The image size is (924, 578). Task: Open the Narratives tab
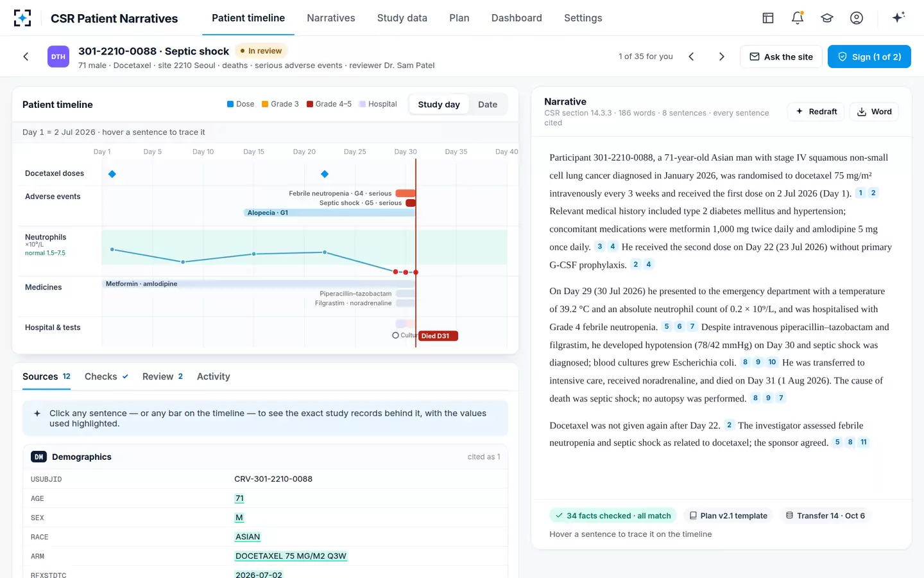tap(331, 18)
